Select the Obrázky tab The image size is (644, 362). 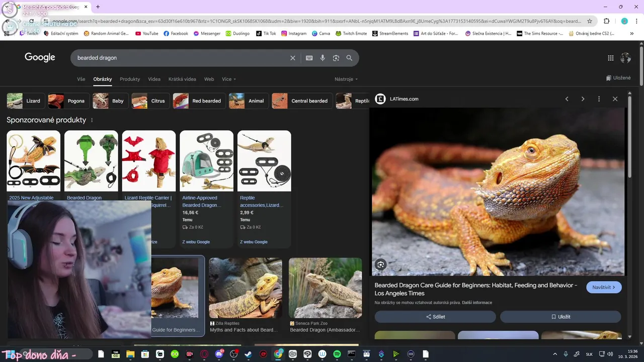click(103, 79)
